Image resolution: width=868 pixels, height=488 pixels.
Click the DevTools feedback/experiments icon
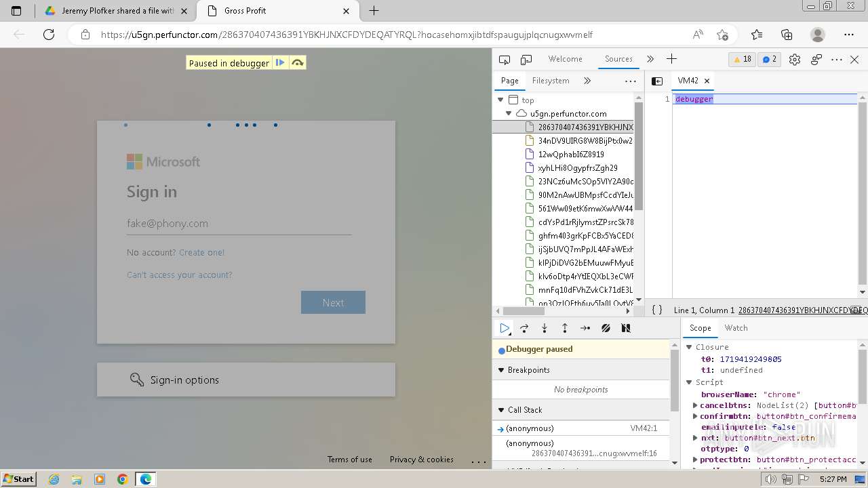(x=816, y=60)
